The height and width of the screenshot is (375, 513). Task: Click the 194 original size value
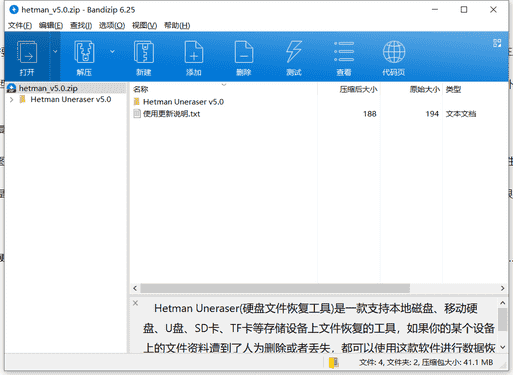pos(432,114)
